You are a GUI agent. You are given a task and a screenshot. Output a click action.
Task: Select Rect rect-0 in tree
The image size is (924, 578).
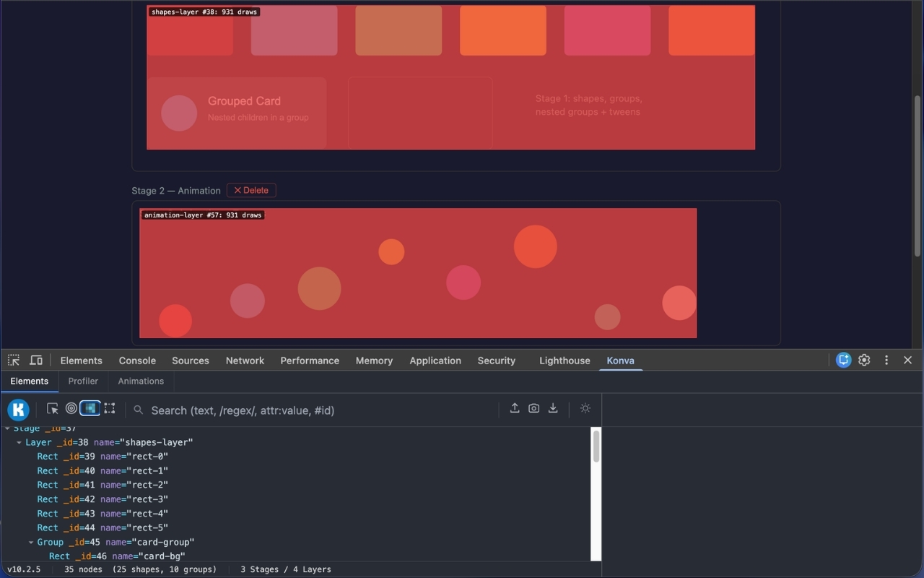(x=296, y=457)
